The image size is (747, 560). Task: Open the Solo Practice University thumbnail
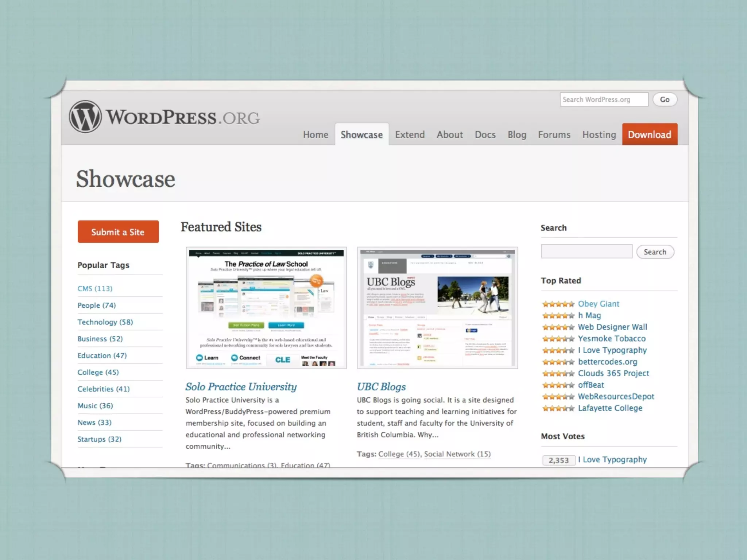pos(266,308)
